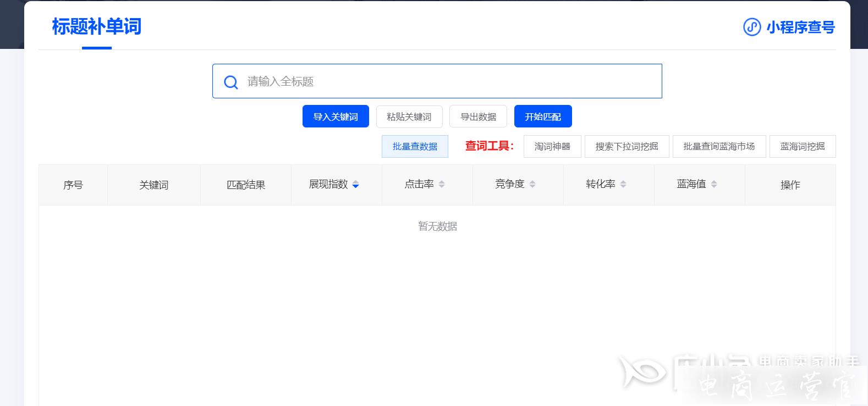868x406 pixels.
Task: Open the 批量查询蓝海市场 tool
Action: (x=719, y=147)
